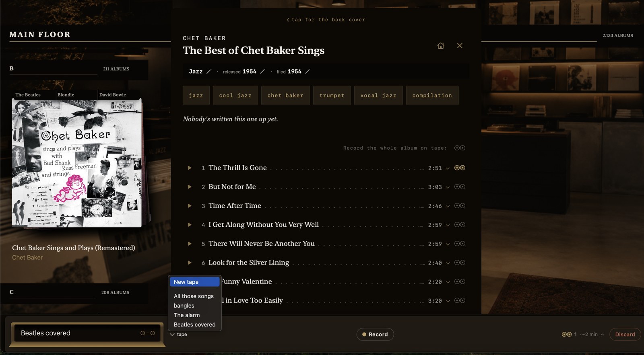The height and width of the screenshot is (355, 644).
Task: Play I Get Along Without You Very Well
Action: (190, 225)
